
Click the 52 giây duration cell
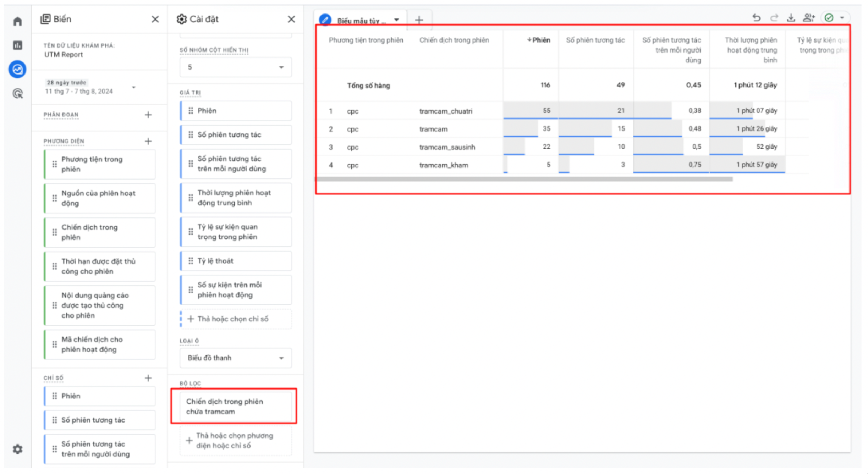coord(747,147)
